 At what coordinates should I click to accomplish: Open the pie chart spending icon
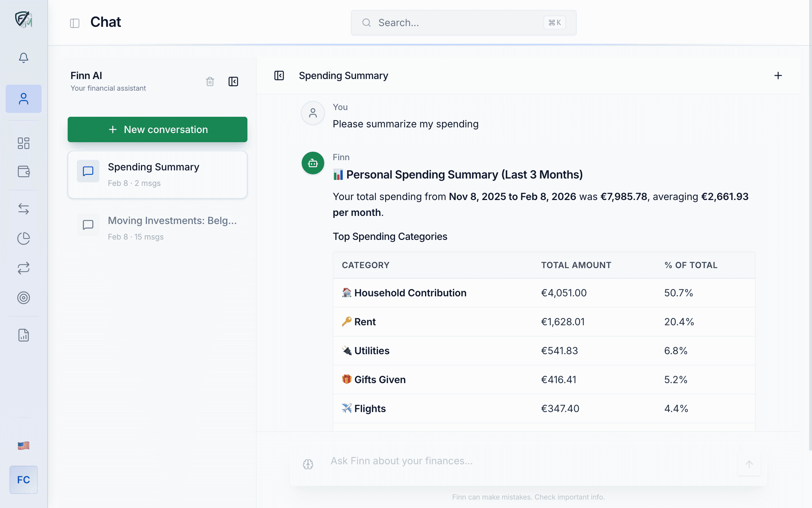click(x=24, y=238)
